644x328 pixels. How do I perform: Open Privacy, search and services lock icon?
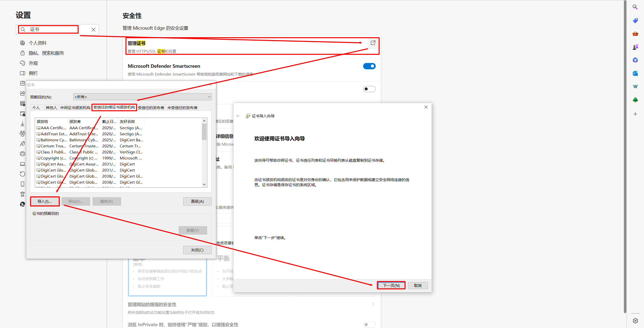pyautogui.click(x=22, y=53)
